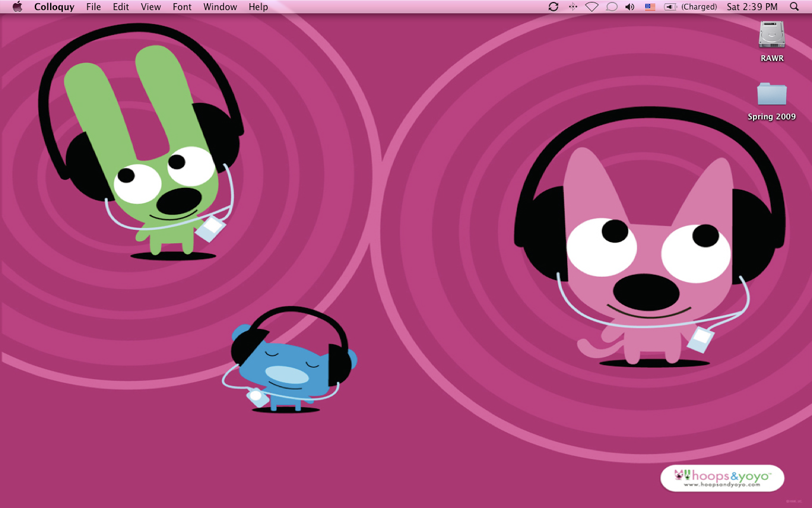Click the RAWR drive label

(x=772, y=58)
